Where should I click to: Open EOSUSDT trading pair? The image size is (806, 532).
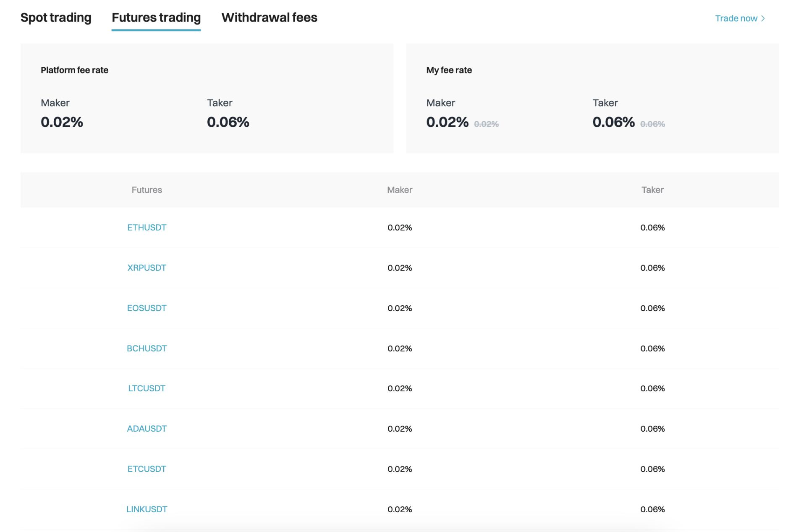tap(147, 307)
